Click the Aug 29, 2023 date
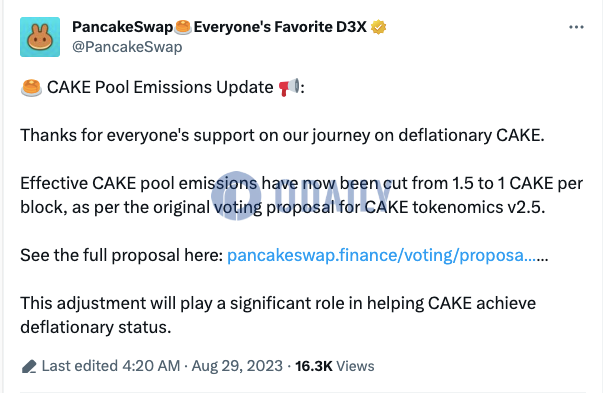The image size is (604, 393). click(237, 366)
